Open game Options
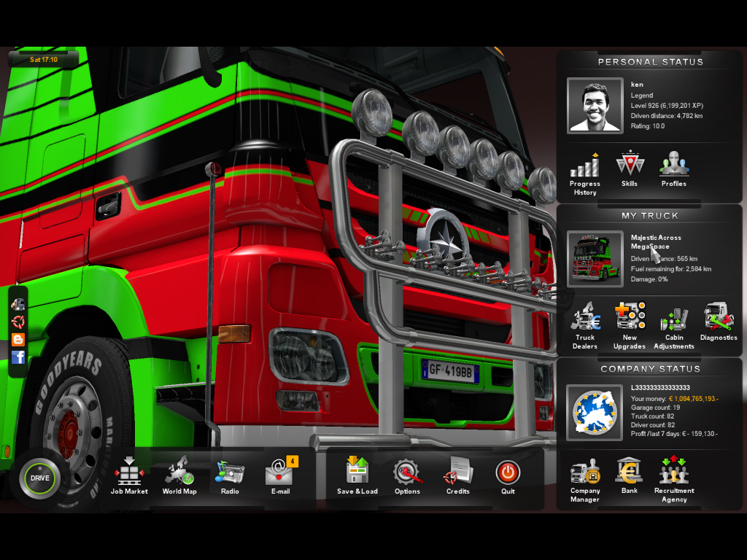Image resolution: width=747 pixels, height=560 pixels. click(x=407, y=475)
